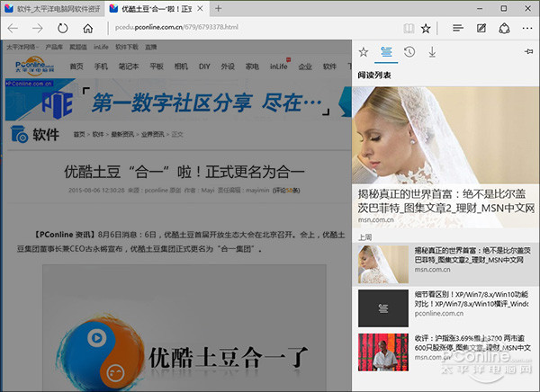The height and width of the screenshot is (392, 540).
Task: Open 相机 in site navigation
Action: click(181, 67)
